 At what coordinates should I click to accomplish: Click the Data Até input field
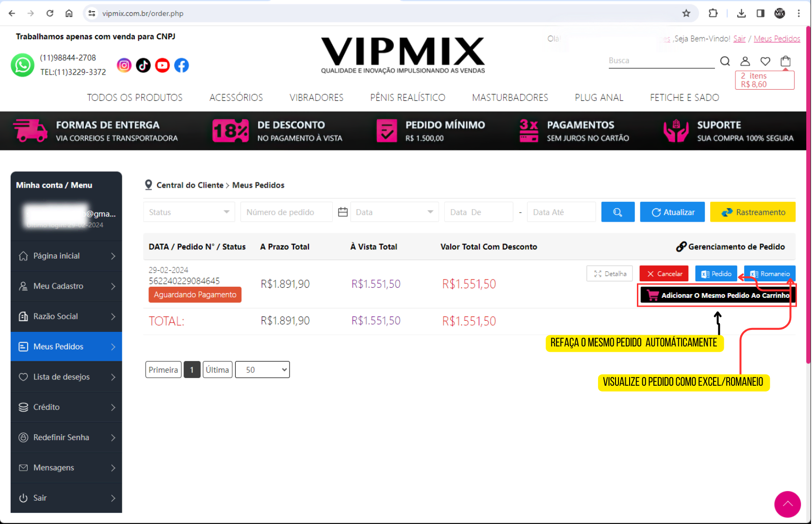561,212
